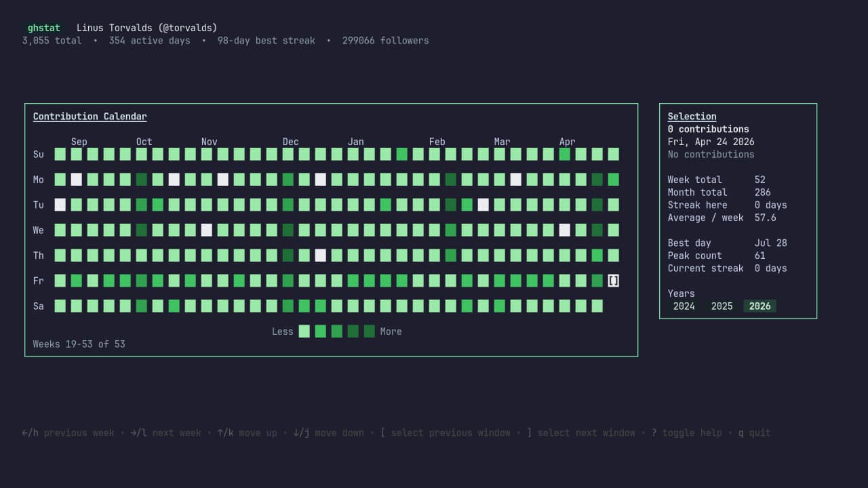Click the lightest legend swatch beside Less
868x488 pixels.
pos(304,331)
